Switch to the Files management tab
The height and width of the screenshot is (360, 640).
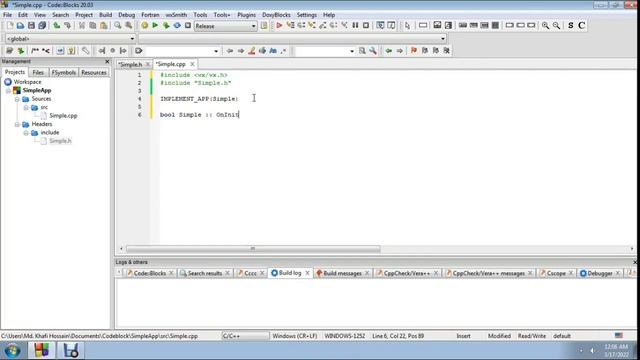coord(38,72)
